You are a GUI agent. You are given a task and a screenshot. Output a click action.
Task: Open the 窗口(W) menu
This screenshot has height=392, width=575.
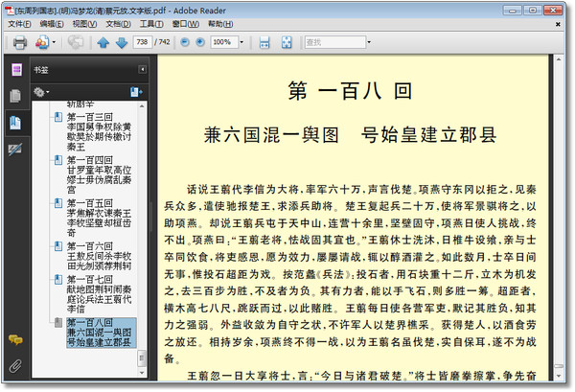click(186, 24)
